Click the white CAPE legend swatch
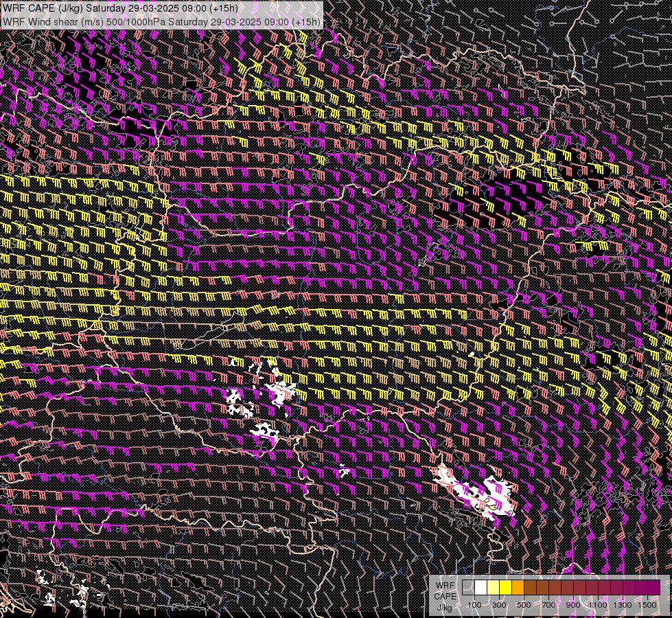Viewport: 672px width, 618px height. (481, 587)
